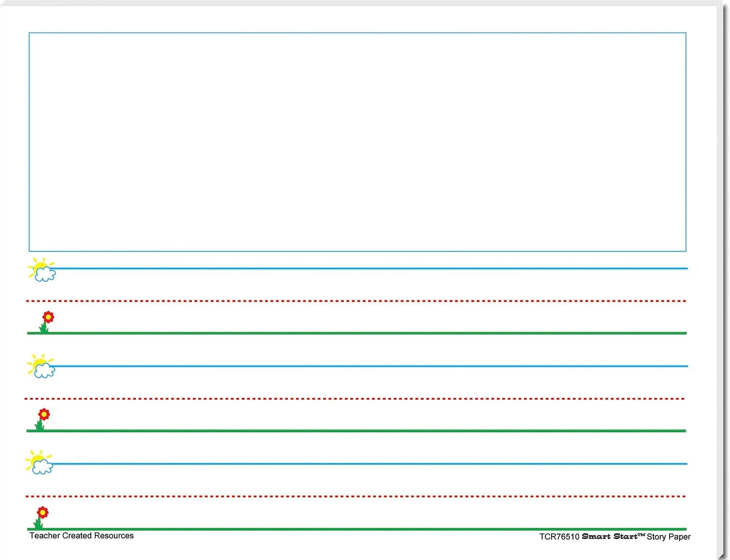Viewport: 730px width, 560px height.
Task: Click the second green ground line
Action: click(x=356, y=431)
